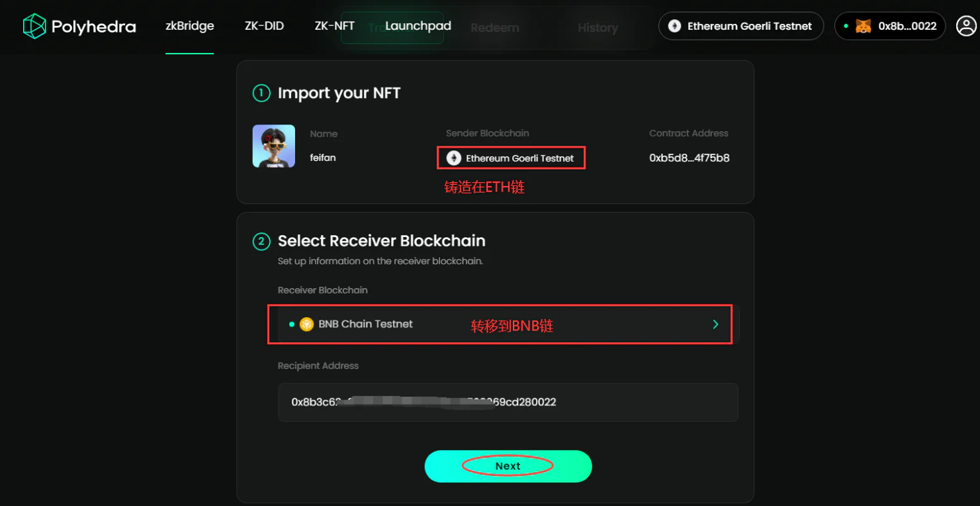The image size is (980, 506).
Task: Open the BNB Chain Testnet receiver dropdown
Action: (x=503, y=324)
